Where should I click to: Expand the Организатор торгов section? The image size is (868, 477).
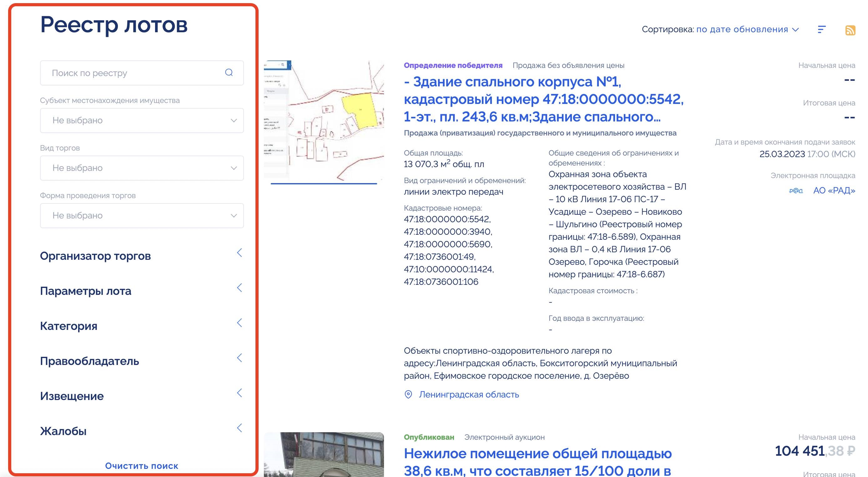click(x=142, y=256)
